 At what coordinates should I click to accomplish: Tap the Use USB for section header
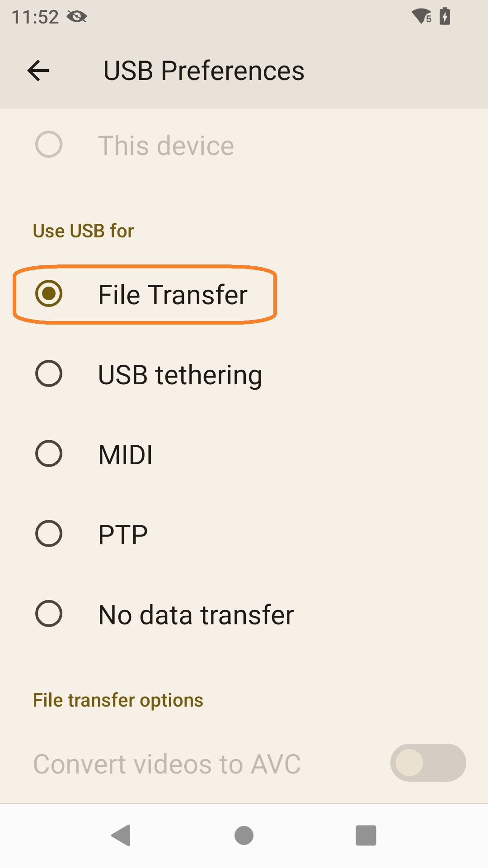pyautogui.click(x=83, y=231)
